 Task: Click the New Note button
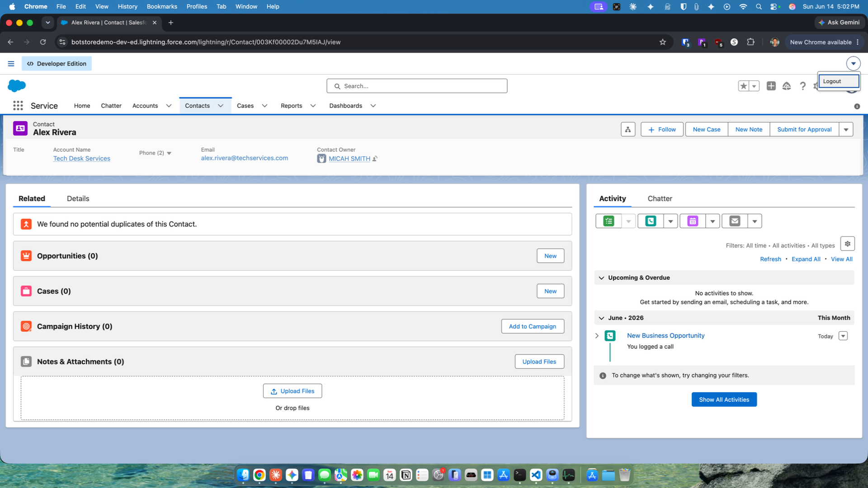coord(749,129)
